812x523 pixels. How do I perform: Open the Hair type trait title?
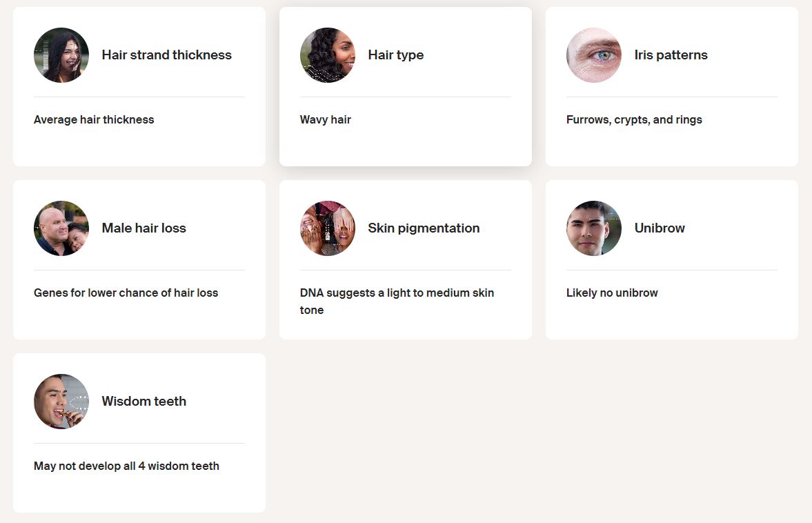[395, 55]
